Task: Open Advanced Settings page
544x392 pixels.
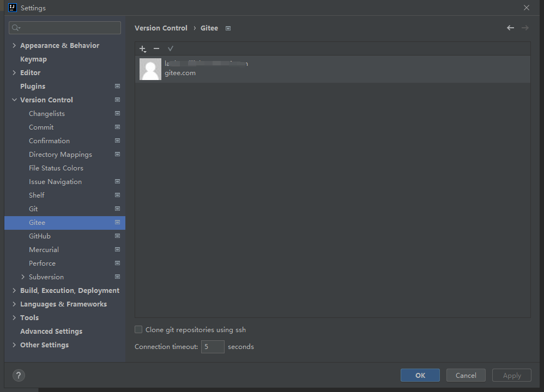Action: coord(51,332)
